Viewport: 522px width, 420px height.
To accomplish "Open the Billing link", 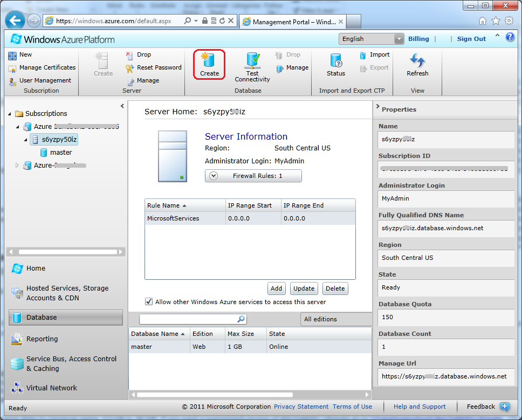I will pyautogui.click(x=418, y=39).
